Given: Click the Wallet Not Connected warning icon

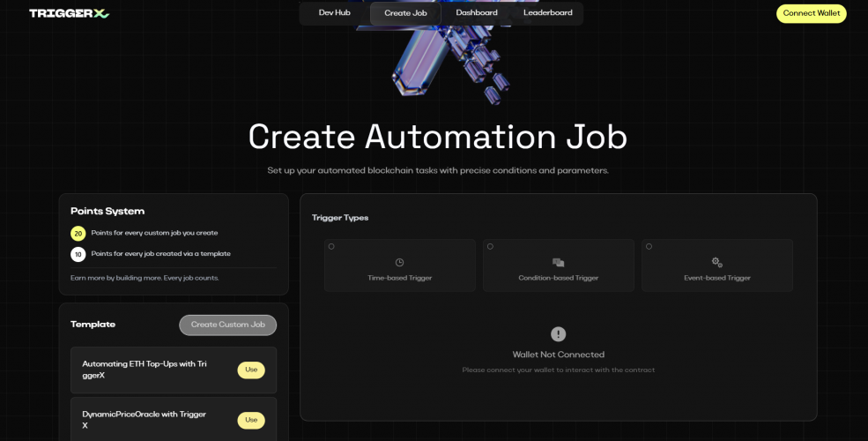Looking at the screenshot, I should click(x=558, y=334).
